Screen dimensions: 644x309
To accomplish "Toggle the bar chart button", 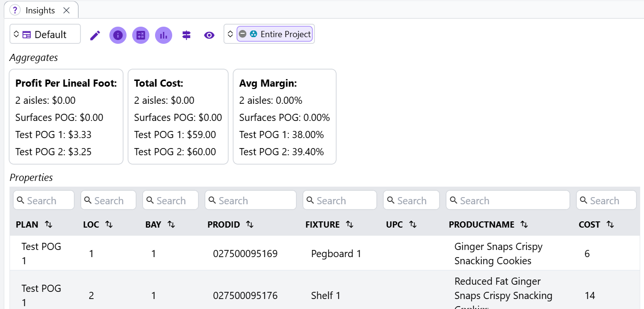I will (164, 35).
